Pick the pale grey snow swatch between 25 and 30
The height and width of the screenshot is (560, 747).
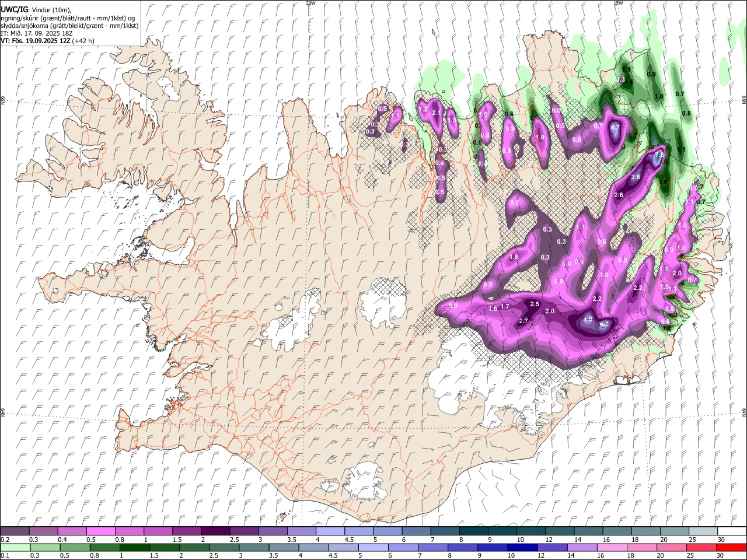coord(703,531)
